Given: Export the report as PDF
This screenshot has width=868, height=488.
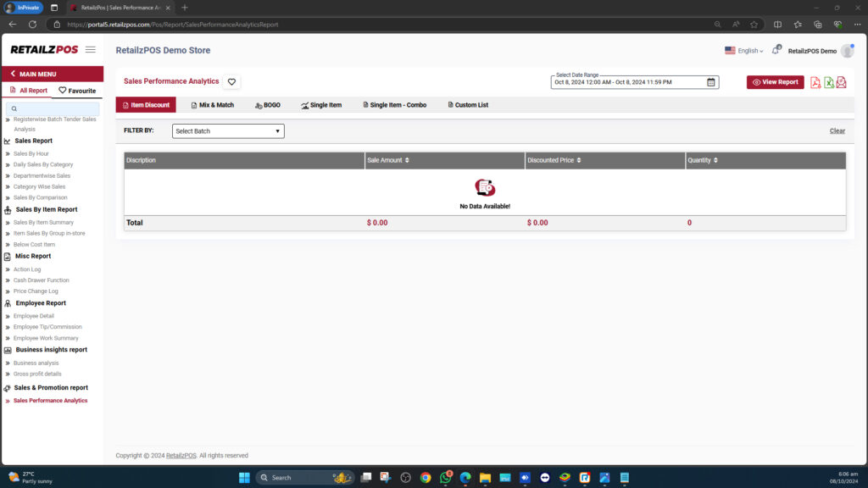Looking at the screenshot, I should 815,82.
